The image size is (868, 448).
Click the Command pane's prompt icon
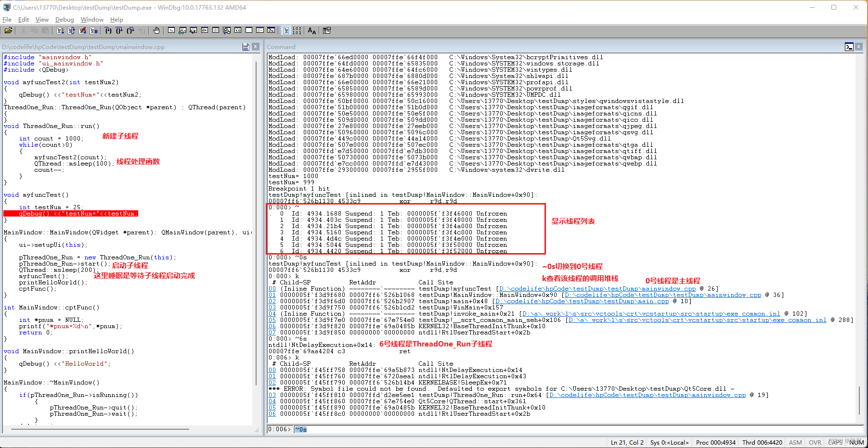[849, 47]
